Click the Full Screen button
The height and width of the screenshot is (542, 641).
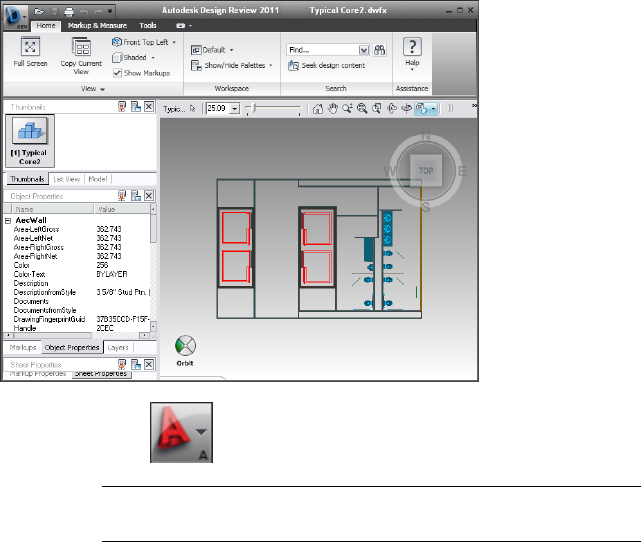coord(30,52)
